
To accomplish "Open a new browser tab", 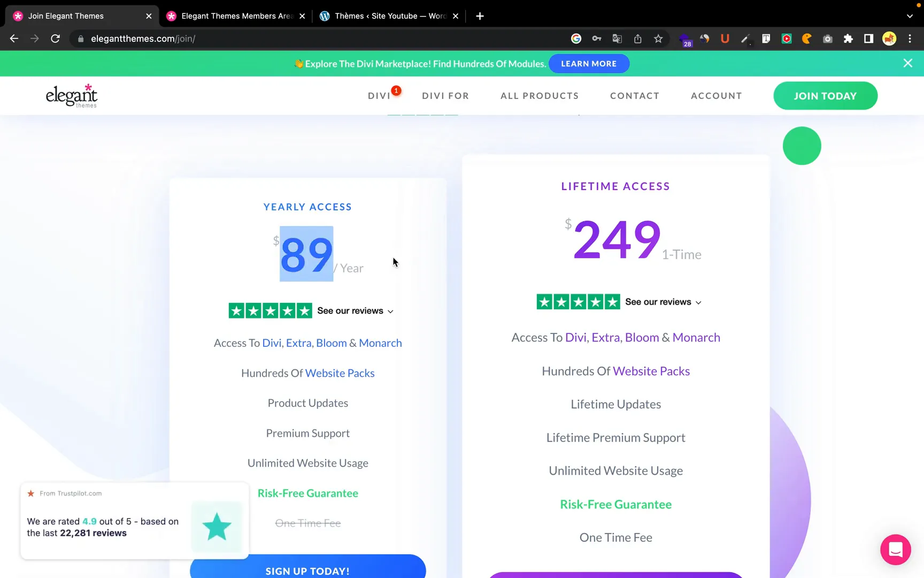I will [480, 16].
